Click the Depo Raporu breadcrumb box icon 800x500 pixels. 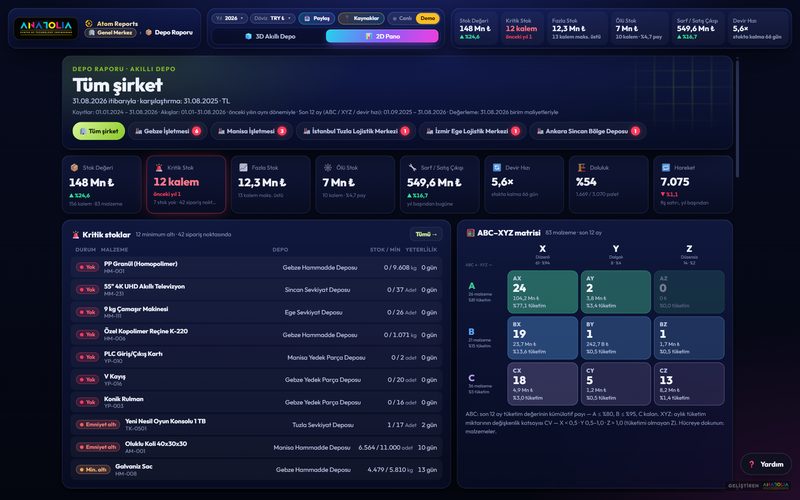148,32
